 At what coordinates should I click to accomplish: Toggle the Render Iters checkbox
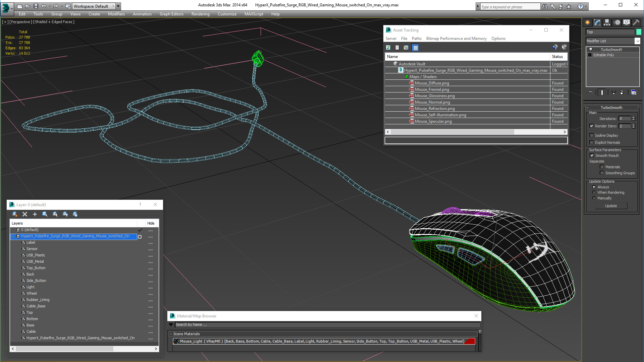pos(592,126)
